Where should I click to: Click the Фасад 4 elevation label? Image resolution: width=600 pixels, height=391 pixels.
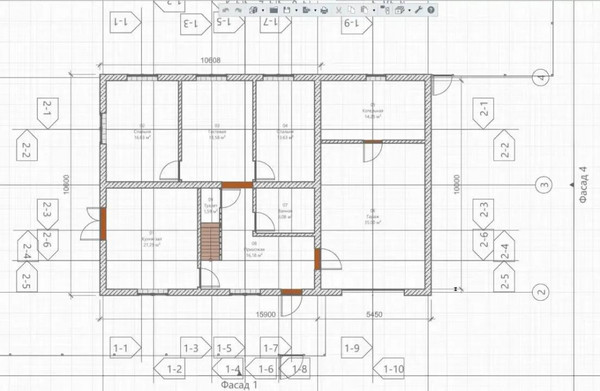[x=583, y=185]
